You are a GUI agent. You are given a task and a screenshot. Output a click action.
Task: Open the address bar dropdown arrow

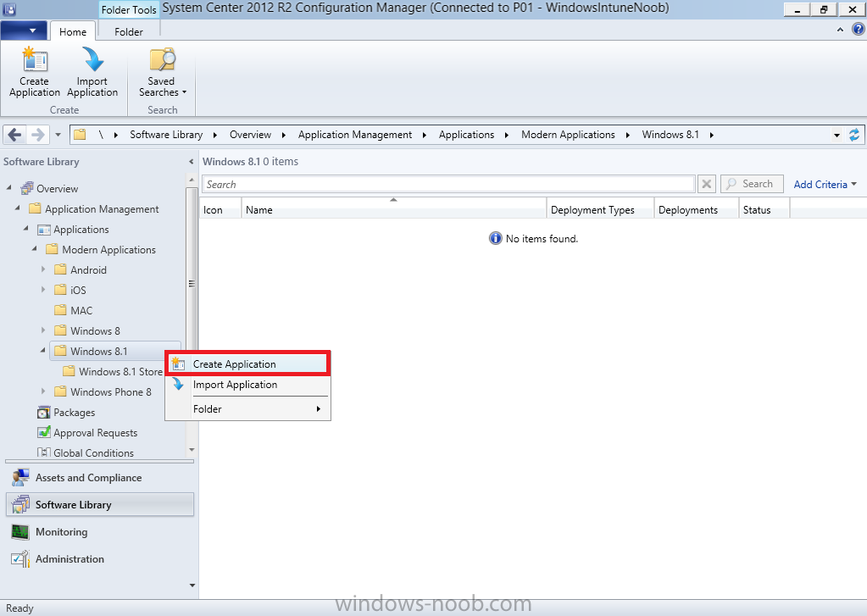tap(836, 135)
